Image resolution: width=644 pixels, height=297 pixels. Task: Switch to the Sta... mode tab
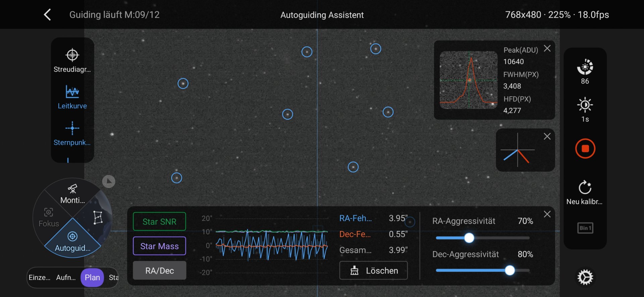click(113, 278)
